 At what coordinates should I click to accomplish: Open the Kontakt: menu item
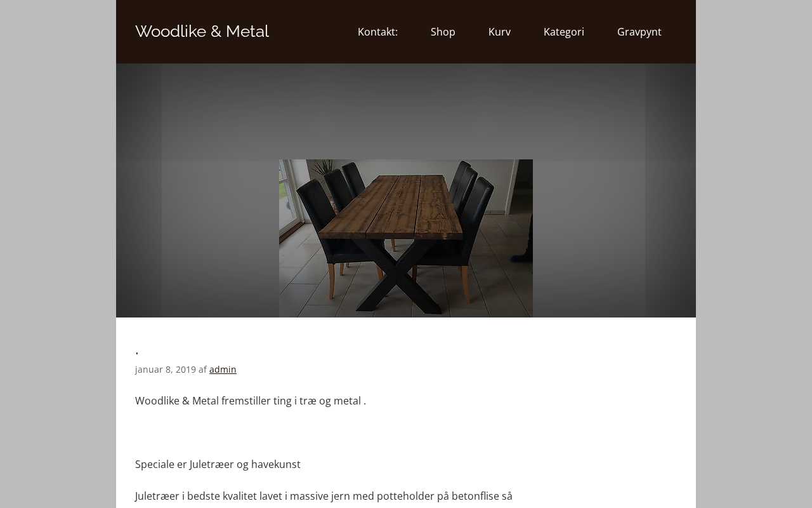(x=377, y=32)
